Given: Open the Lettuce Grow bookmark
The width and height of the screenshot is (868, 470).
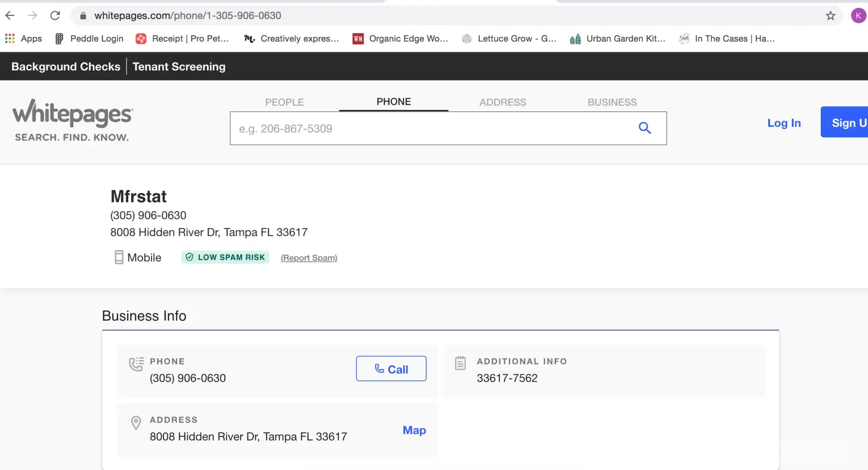Looking at the screenshot, I should [509, 39].
